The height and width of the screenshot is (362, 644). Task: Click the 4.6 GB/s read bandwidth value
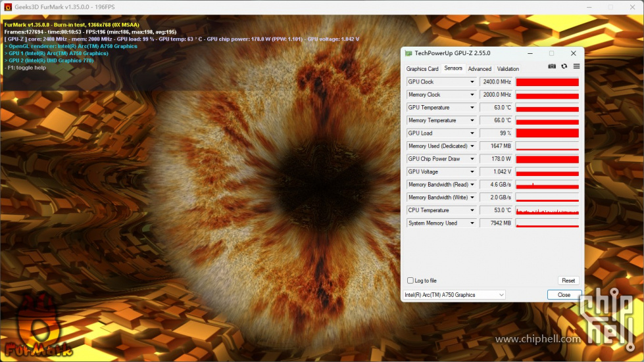tap(496, 185)
